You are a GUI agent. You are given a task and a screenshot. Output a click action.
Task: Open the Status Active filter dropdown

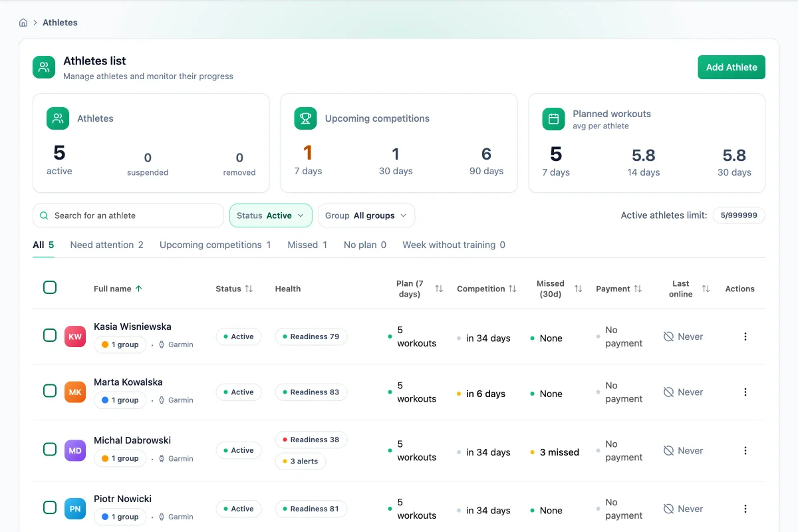pos(271,215)
